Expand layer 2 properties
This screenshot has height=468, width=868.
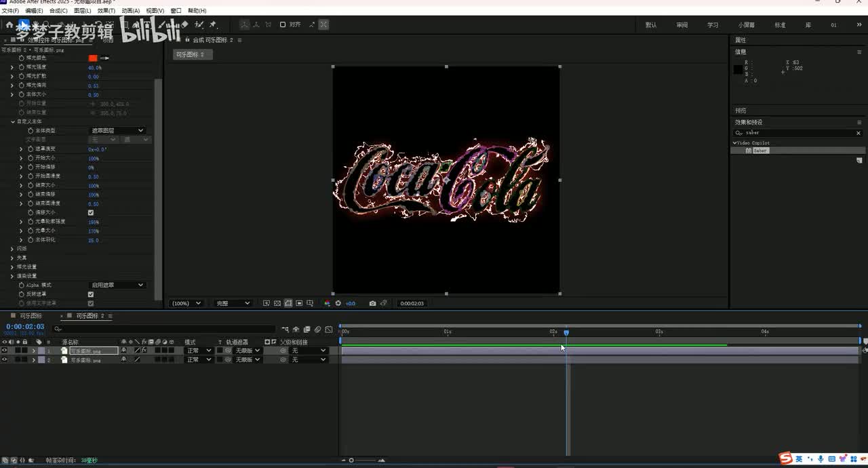click(x=33, y=359)
